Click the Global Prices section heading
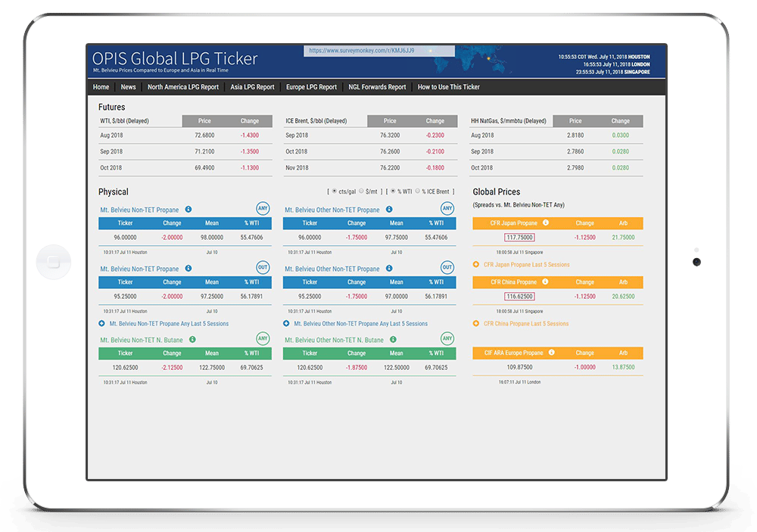Image resolution: width=757 pixels, height=532 pixels. pyautogui.click(x=497, y=191)
